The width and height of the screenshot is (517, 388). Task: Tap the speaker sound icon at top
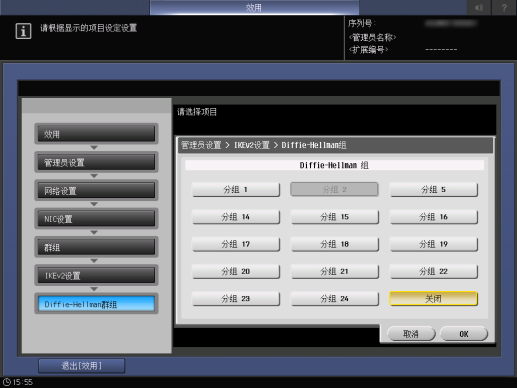479,7
